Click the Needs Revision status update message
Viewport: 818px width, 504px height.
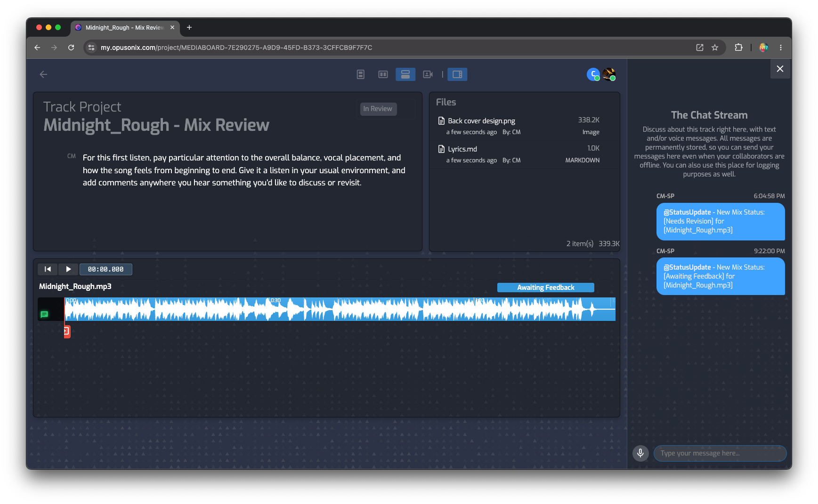tap(721, 221)
